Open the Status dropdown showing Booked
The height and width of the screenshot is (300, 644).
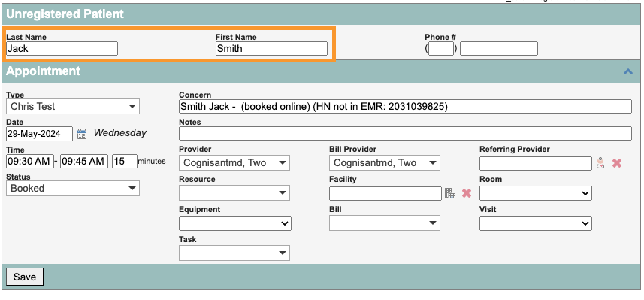pos(73,189)
